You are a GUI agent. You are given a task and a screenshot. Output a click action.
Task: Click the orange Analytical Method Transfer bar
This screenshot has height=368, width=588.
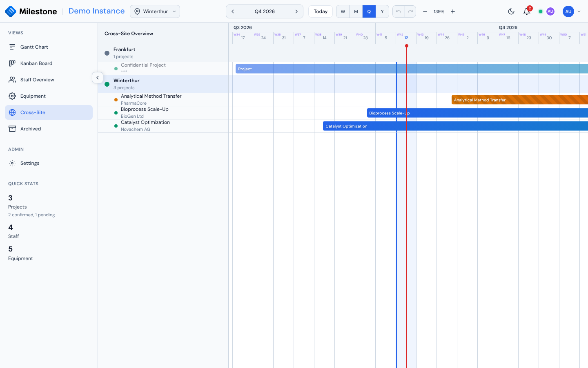(520, 100)
